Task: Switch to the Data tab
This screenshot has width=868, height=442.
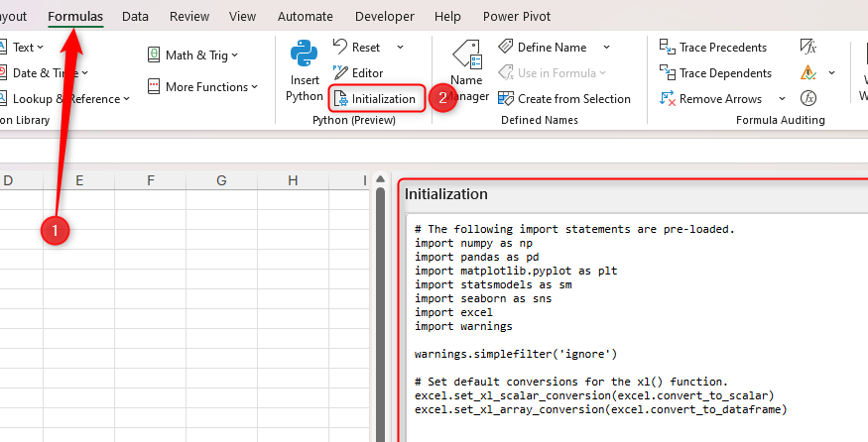Action: (x=135, y=17)
